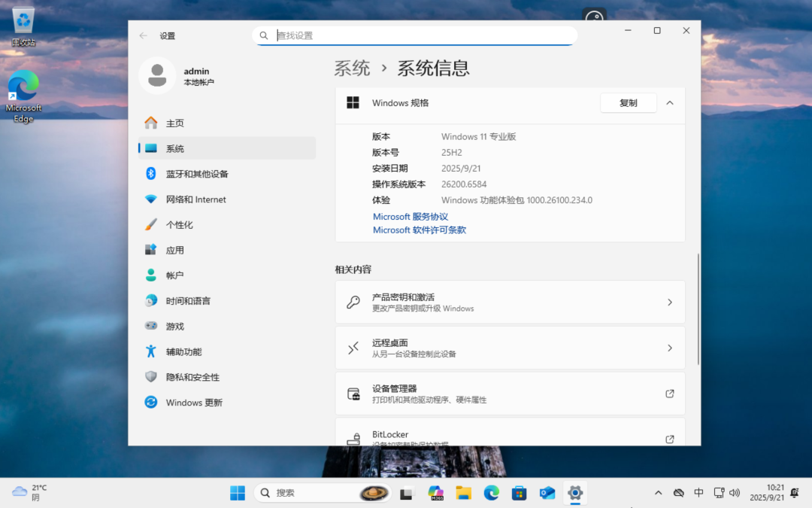The height and width of the screenshot is (508, 812).
Task: Click 设备管理器 external link arrow
Action: point(670,394)
